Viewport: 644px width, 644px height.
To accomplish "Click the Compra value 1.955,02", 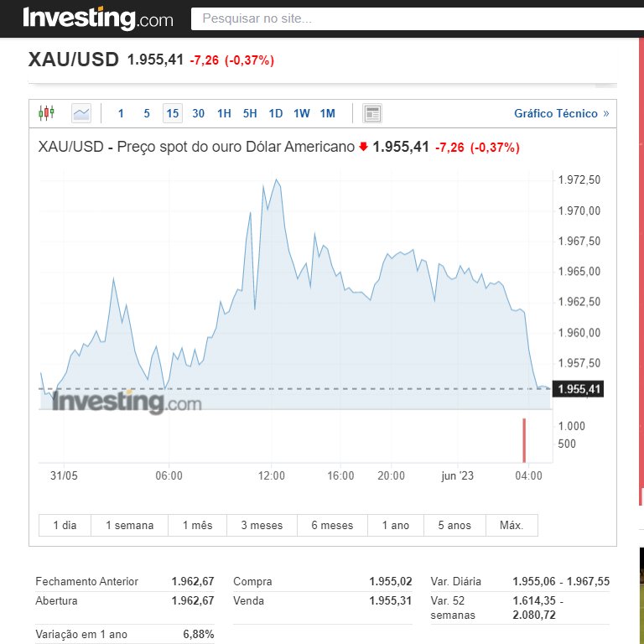I will point(390,582).
